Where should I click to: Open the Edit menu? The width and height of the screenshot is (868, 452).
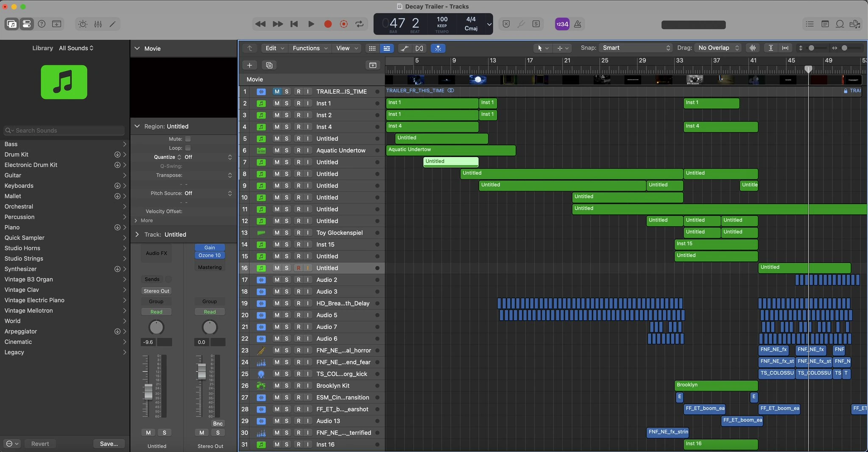[x=274, y=48]
